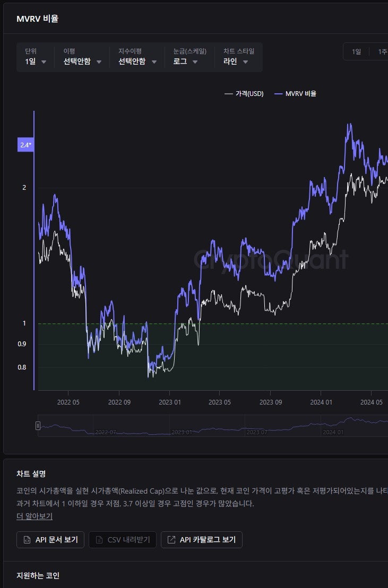Switch to the 1주 time range tab

click(382, 51)
